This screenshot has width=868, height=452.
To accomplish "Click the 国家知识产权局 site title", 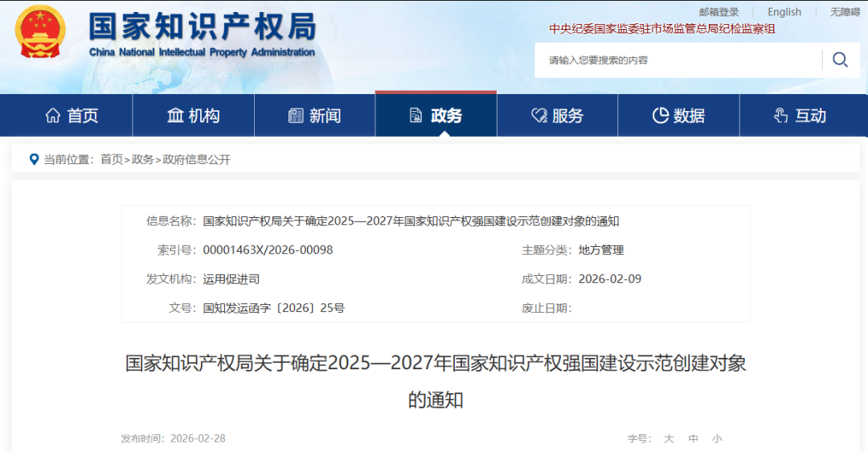I will [203, 27].
